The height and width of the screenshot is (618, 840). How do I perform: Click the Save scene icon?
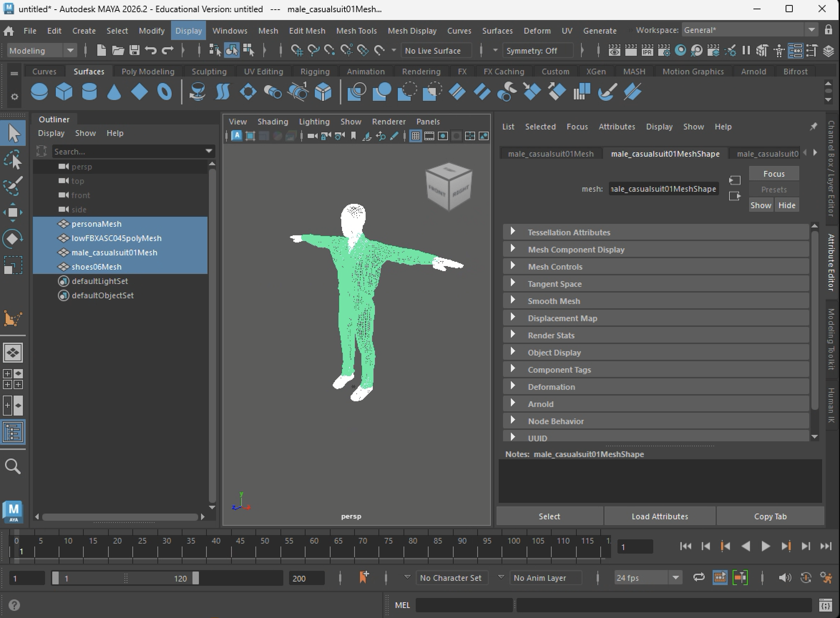(x=134, y=50)
